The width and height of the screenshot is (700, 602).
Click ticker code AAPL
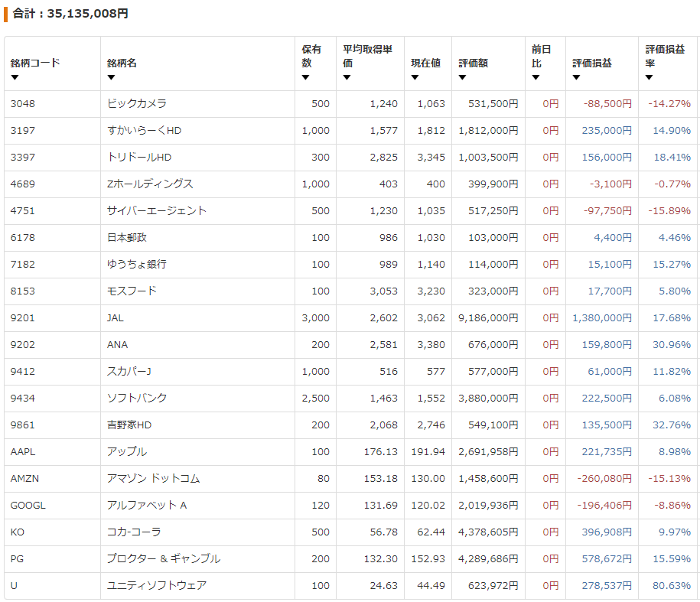pyautogui.click(x=23, y=452)
